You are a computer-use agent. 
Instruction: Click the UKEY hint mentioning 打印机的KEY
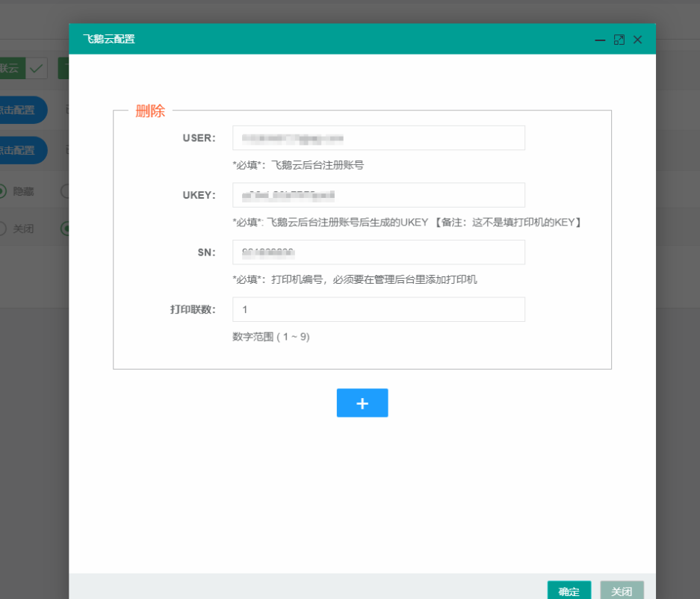[x=406, y=223]
